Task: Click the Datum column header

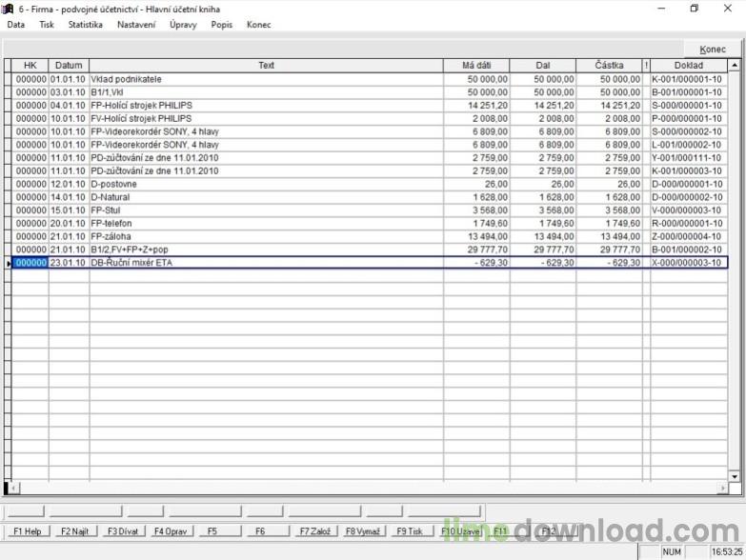Action: (x=69, y=65)
